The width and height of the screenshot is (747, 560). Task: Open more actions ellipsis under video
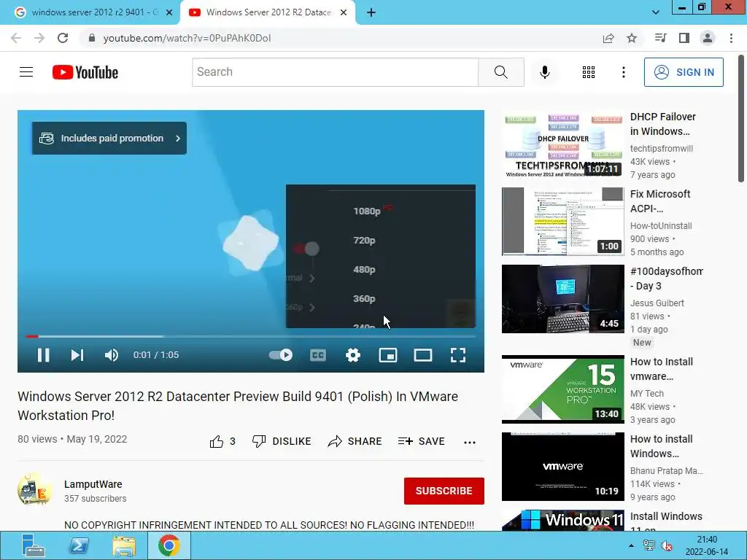tap(470, 443)
